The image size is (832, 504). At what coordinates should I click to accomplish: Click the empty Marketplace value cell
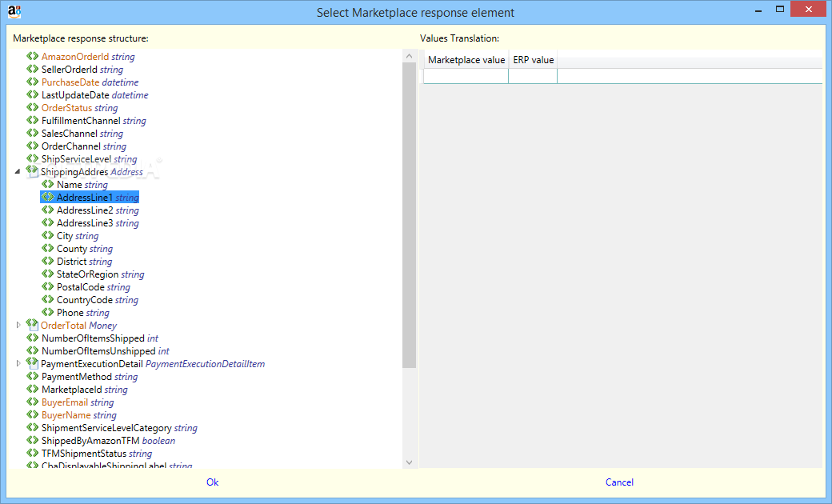(466, 76)
